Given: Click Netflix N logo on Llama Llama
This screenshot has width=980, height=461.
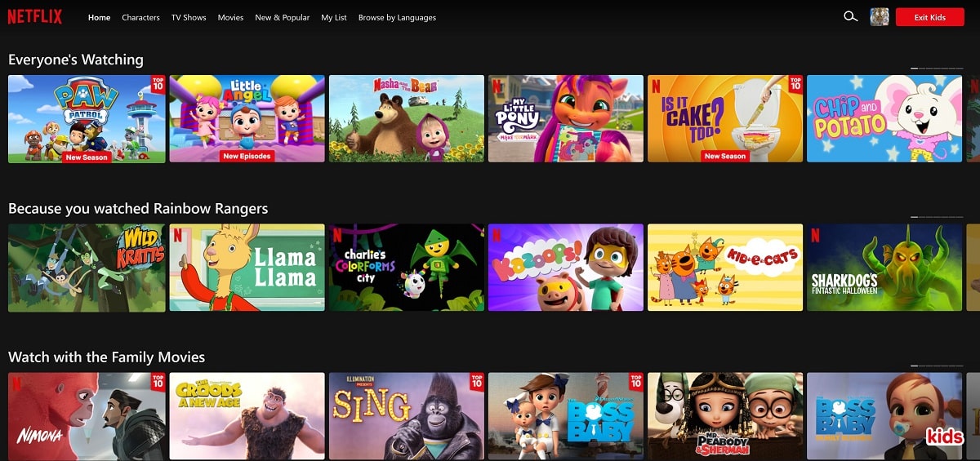Looking at the screenshot, I should pyautogui.click(x=177, y=233).
